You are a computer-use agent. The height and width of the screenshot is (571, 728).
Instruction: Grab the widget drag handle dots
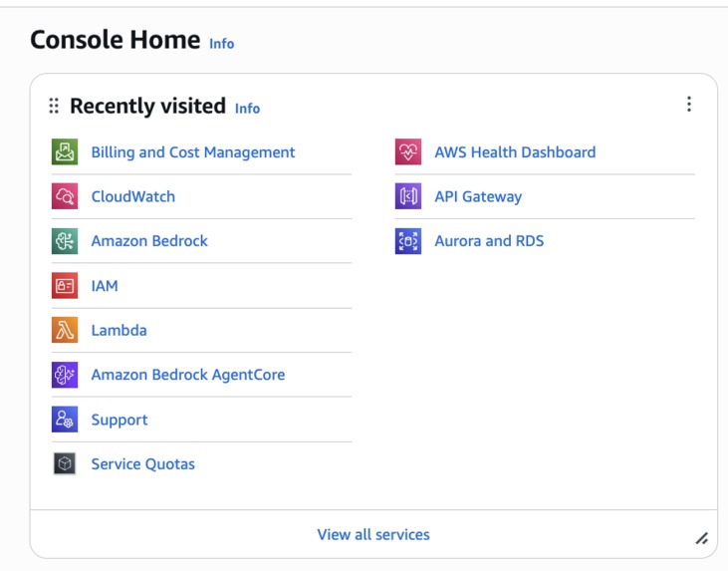tap(54, 106)
